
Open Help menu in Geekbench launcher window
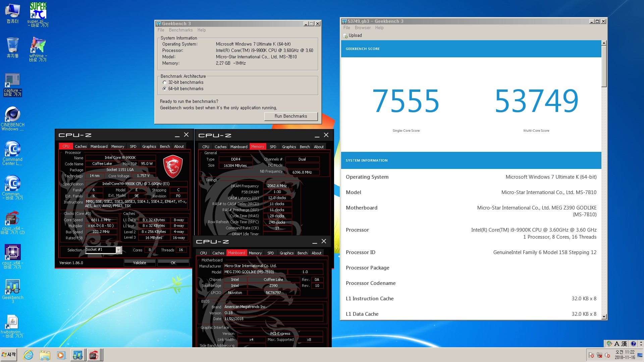pos(202,30)
